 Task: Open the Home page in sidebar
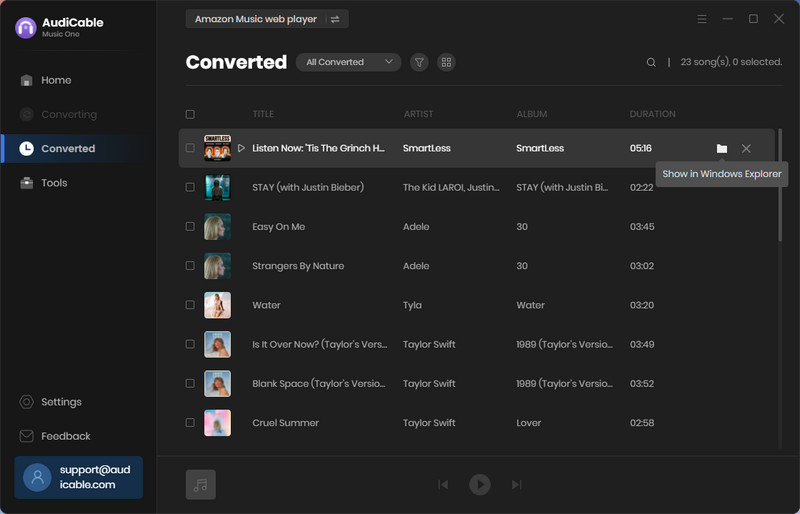pyautogui.click(x=46, y=80)
